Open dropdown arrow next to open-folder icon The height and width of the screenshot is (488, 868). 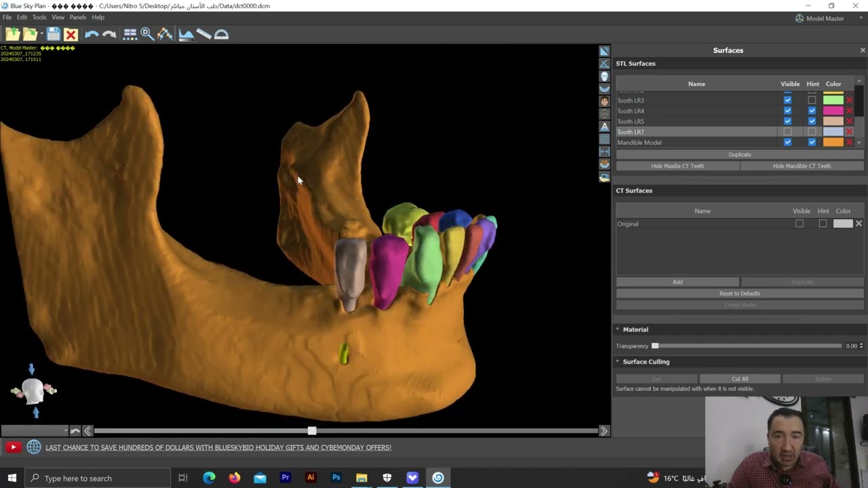coord(41,34)
